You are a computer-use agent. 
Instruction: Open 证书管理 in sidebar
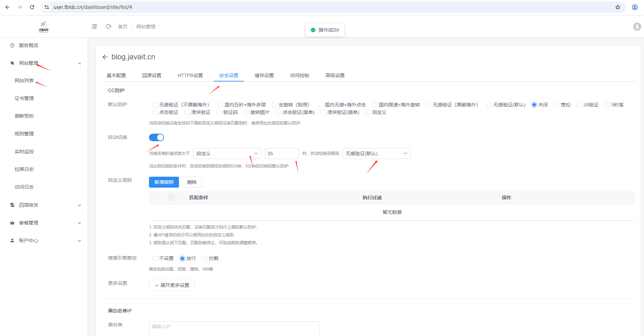(x=24, y=99)
